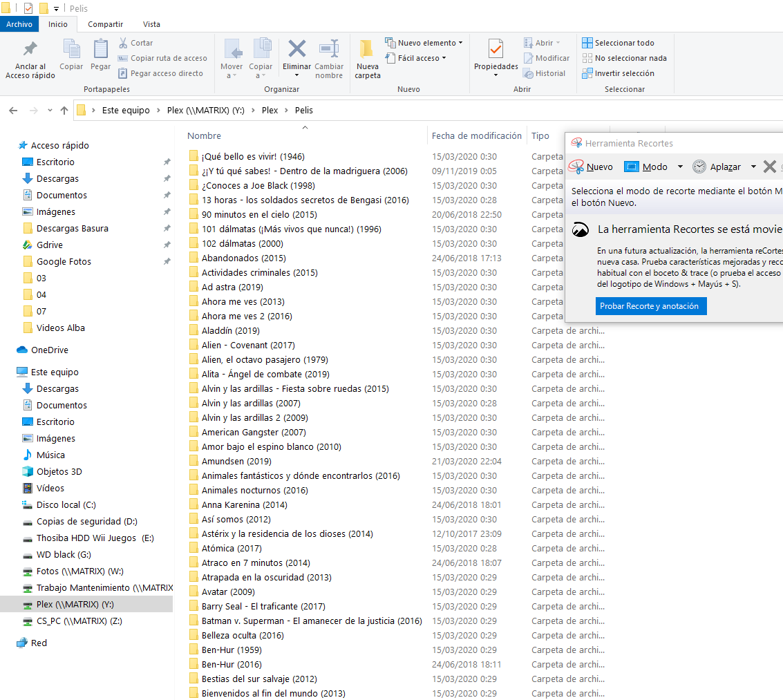Click the Copiar icon in Portapapeles
This screenshot has width=783, height=700.
click(71, 50)
